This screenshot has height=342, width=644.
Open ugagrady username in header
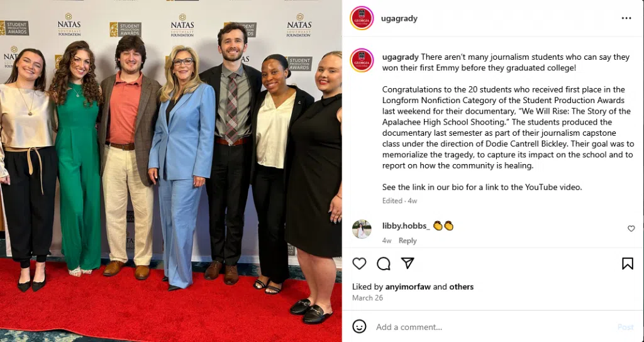(399, 18)
